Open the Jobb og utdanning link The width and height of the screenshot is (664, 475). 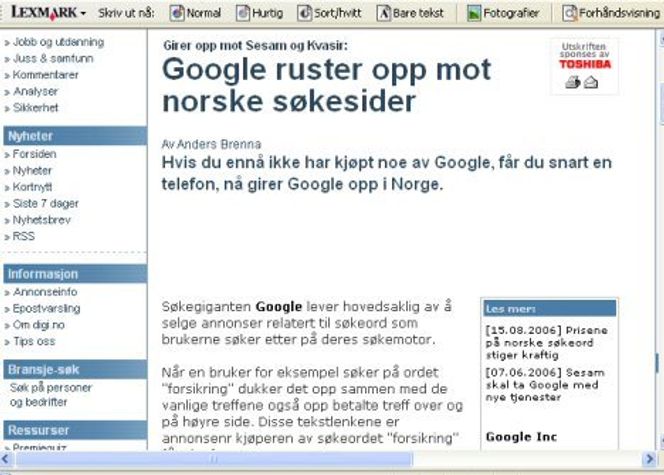58,42
